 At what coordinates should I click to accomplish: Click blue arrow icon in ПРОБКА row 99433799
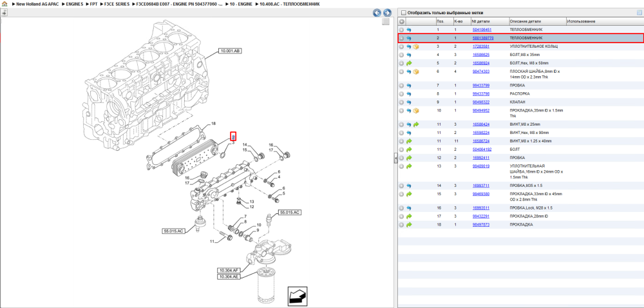[409, 86]
